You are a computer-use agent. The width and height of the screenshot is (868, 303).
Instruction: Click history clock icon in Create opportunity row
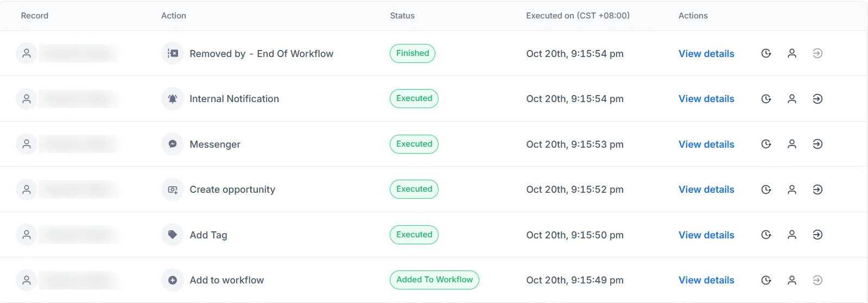[766, 190]
